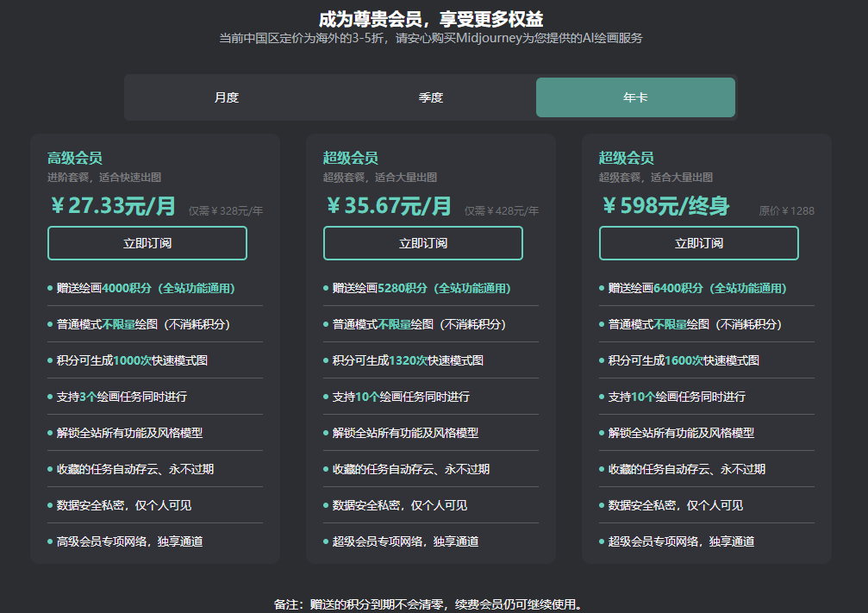The image size is (868, 613).
Task: Select the 赠送绘画6400积分 feature item
Action: (697, 288)
